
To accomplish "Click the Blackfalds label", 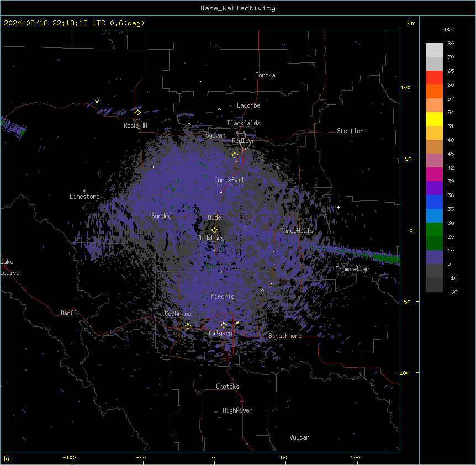I will point(244,123).
